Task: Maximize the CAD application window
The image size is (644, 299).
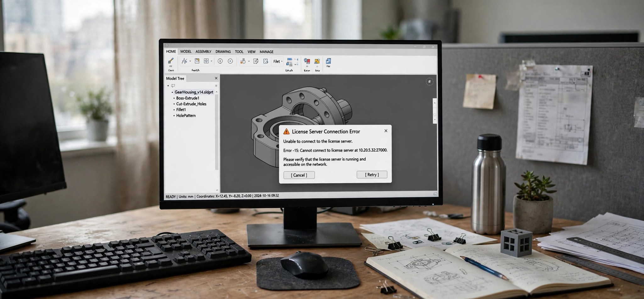Action: tap(424, 46)
